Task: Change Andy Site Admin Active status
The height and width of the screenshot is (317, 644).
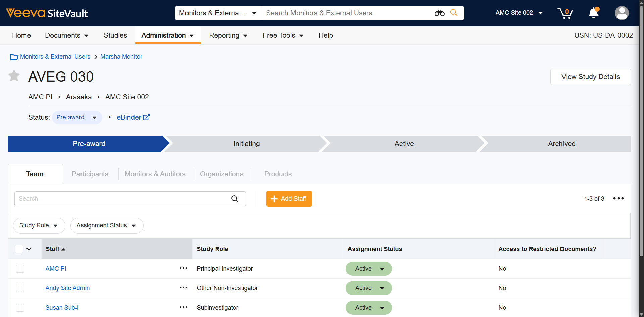Action: (369, 288)
